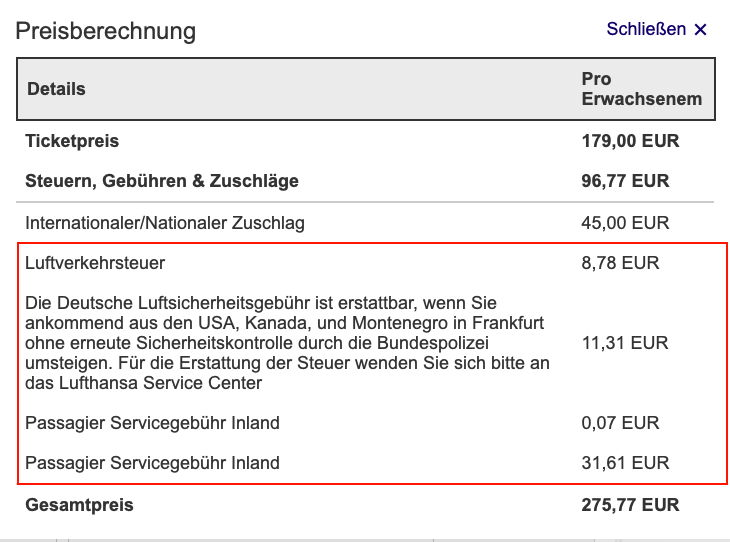
Task: Click the Luftverkehrsteuer row label
Action: click(95, 264)
